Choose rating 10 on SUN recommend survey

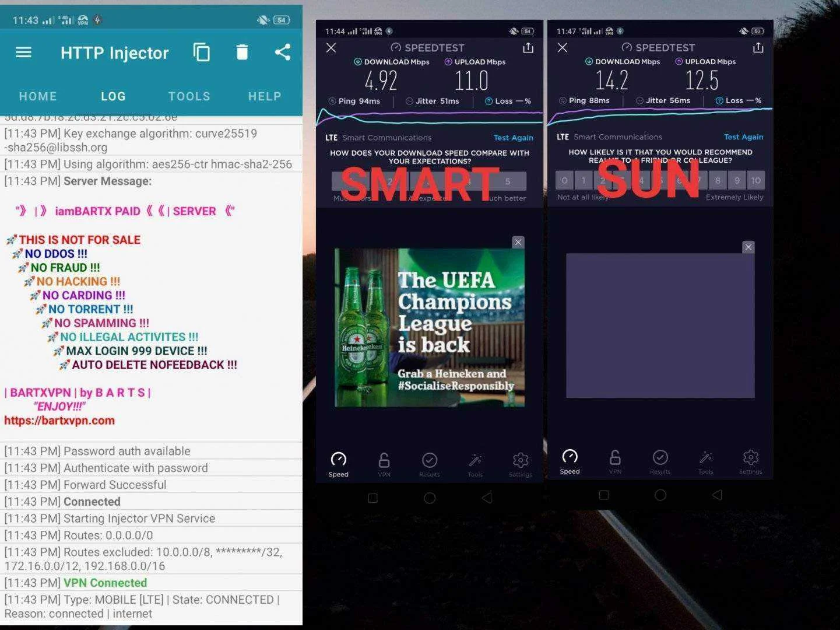pos(756,180)
